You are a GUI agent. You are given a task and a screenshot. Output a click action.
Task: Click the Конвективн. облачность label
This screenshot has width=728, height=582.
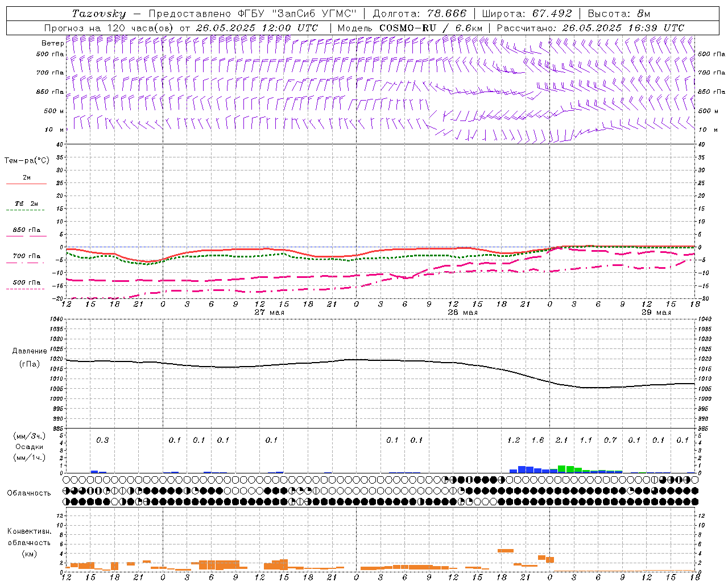coord(29,537)
